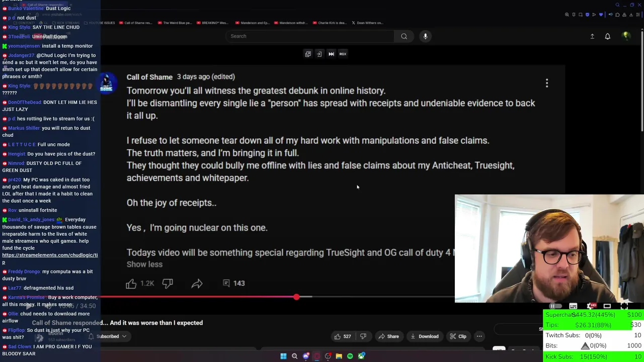Open Spotify on the taskbar
This screenshot has height=362, width=644.
coord(350,356)
